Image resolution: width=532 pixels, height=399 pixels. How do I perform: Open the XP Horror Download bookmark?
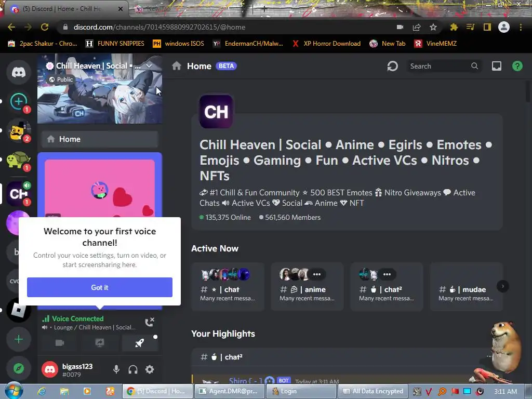pos(326,44)
